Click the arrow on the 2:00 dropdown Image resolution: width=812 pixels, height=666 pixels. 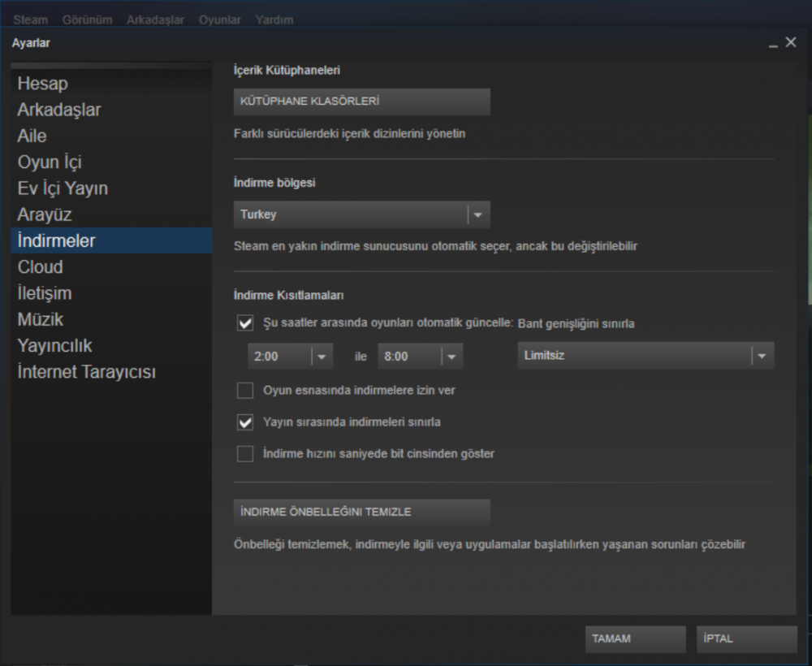coord(322,357)
